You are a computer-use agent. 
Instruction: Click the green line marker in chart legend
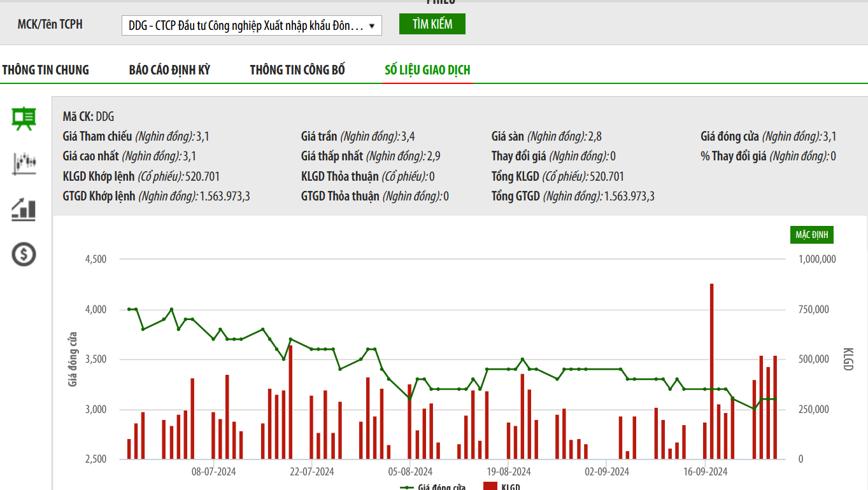point(407,487)
